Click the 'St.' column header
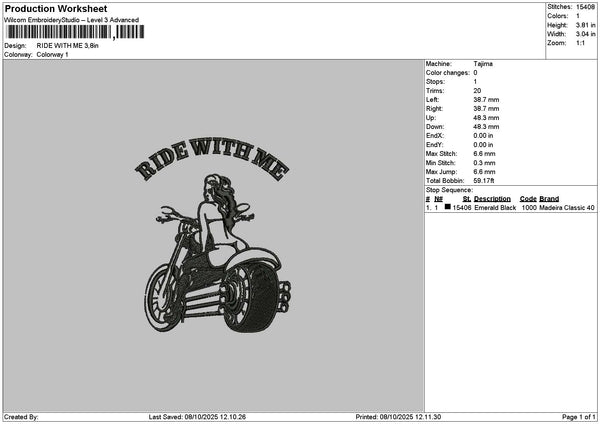Image resolution: width=600 pixels, height=424 pixels. [x=466, y=199]
